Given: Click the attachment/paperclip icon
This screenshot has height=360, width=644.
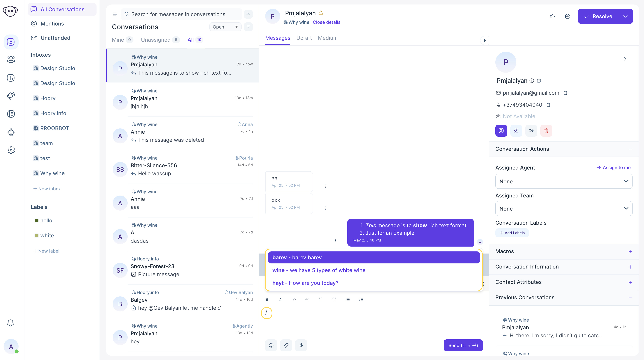Looking at the screenshot, I should pyautogui.click(x=286, y=345).
